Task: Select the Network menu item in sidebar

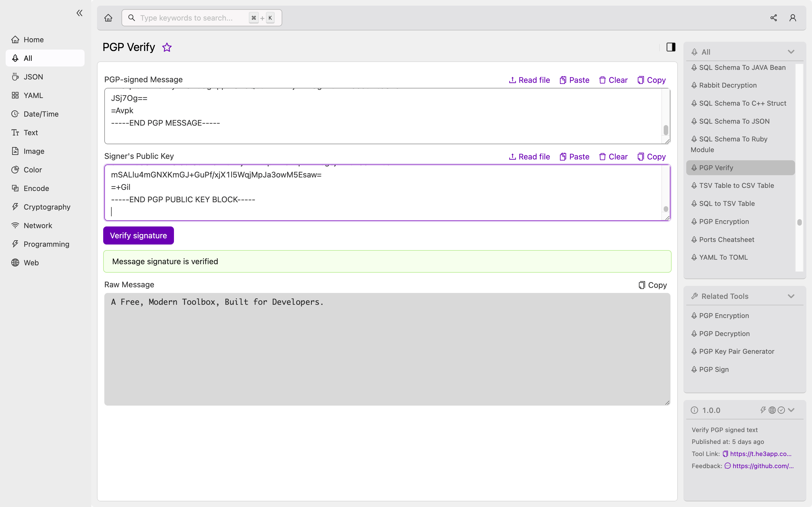Action: tap(37, 225)
